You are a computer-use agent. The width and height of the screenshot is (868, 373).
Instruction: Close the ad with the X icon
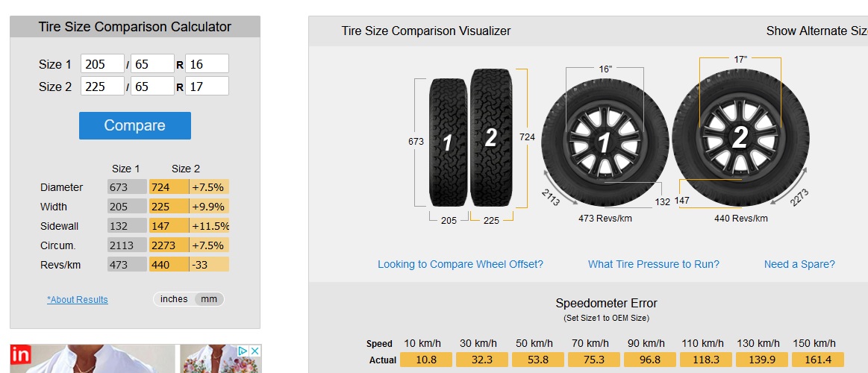tap(255, 351)
